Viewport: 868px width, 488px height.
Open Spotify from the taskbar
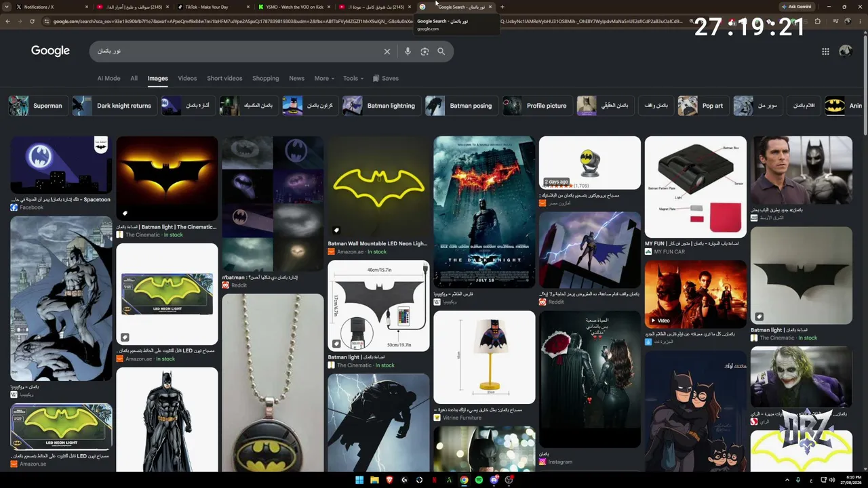tap(479, 480)
